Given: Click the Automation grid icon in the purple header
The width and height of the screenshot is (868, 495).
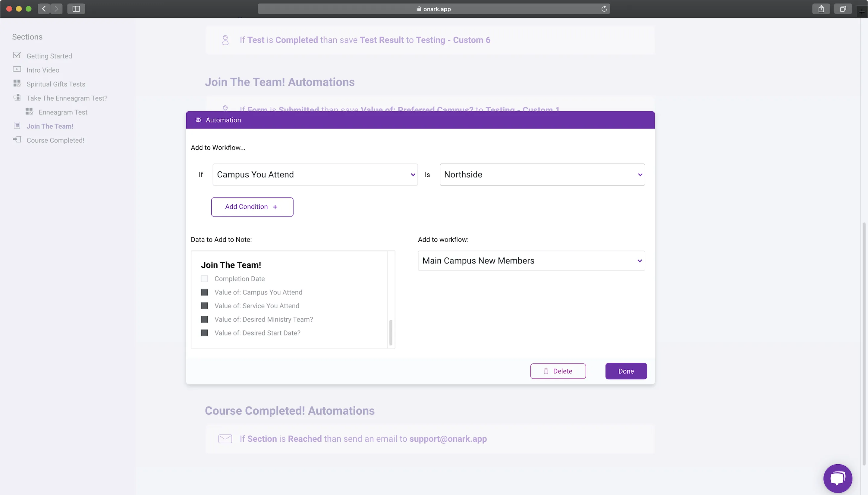Looking at the screenshot, I should pos(198,120).
